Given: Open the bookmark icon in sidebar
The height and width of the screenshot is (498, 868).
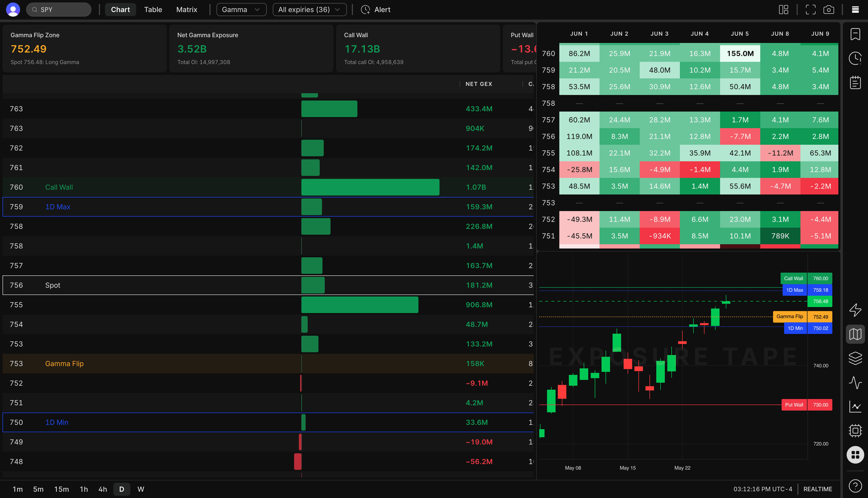Looking at the screenshot, I should pyautogui.click(x=855, y=34).
